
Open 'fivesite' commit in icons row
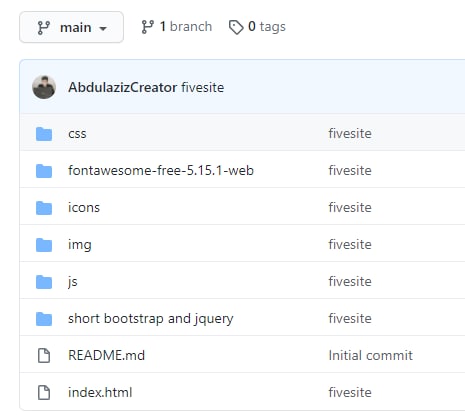350,207
